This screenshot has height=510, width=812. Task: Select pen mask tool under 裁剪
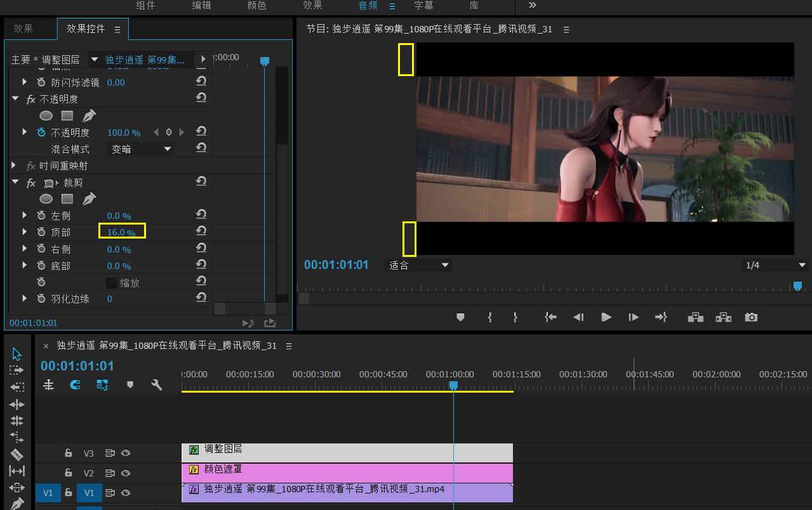[x=89, y=199]
